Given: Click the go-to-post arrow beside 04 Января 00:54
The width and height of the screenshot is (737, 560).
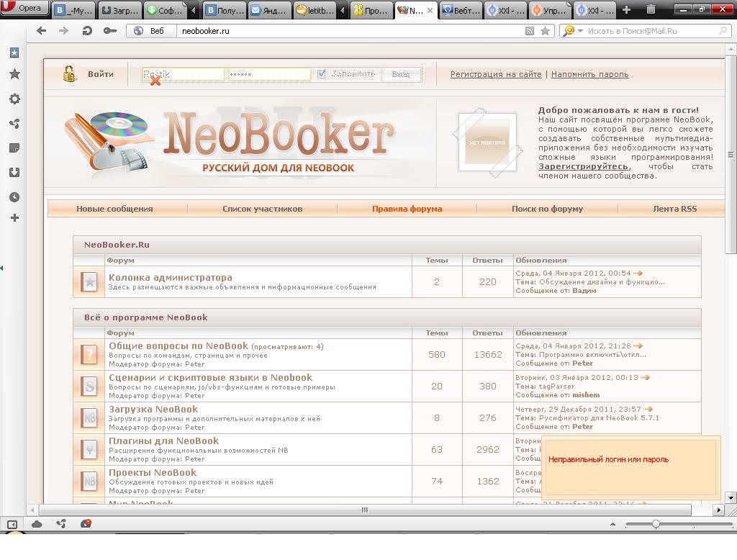Looking at the screenshot, I should pos(638,274).
